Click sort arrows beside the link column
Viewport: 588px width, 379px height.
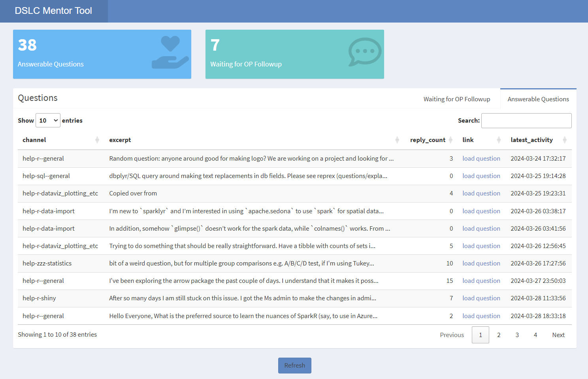pos(499,140)
